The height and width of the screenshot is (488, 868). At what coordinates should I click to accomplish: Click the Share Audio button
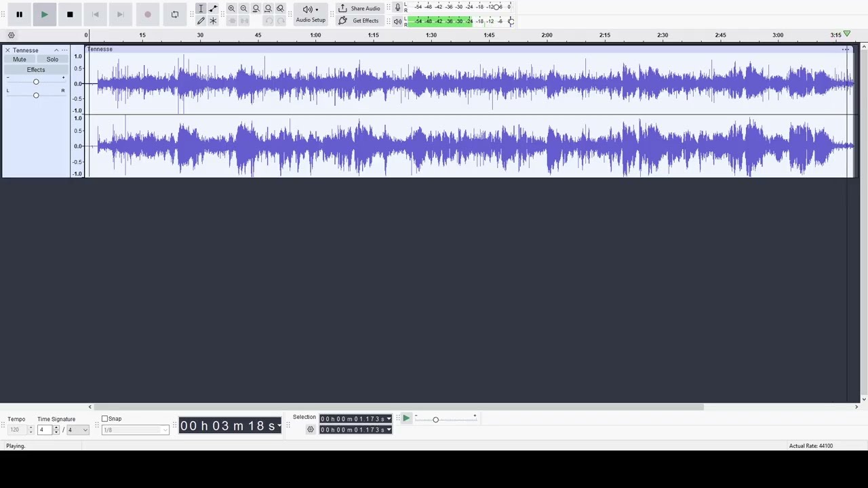pyautogui.click(x=359, y=8)
